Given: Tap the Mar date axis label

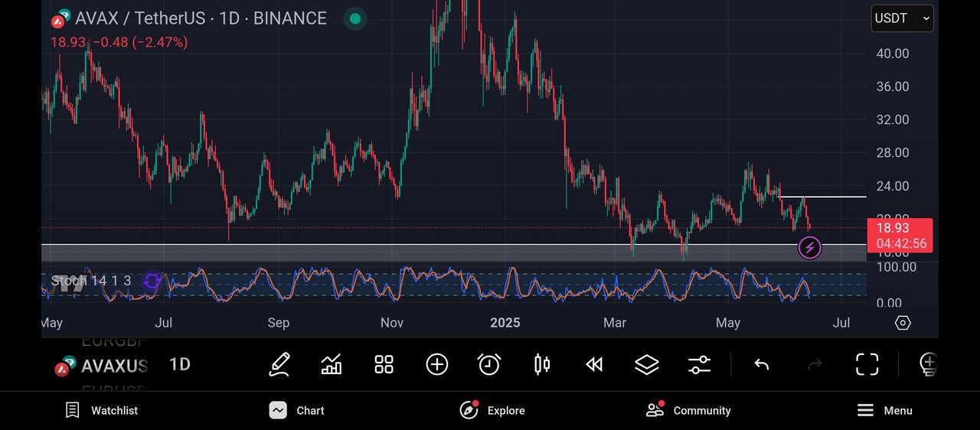Looking at the screenshot, I should tap(615, 323).
